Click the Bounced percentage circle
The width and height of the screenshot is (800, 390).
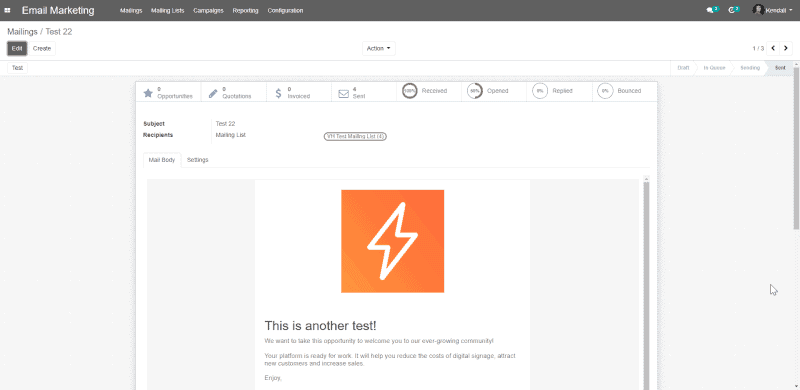[x=605, y=91]
